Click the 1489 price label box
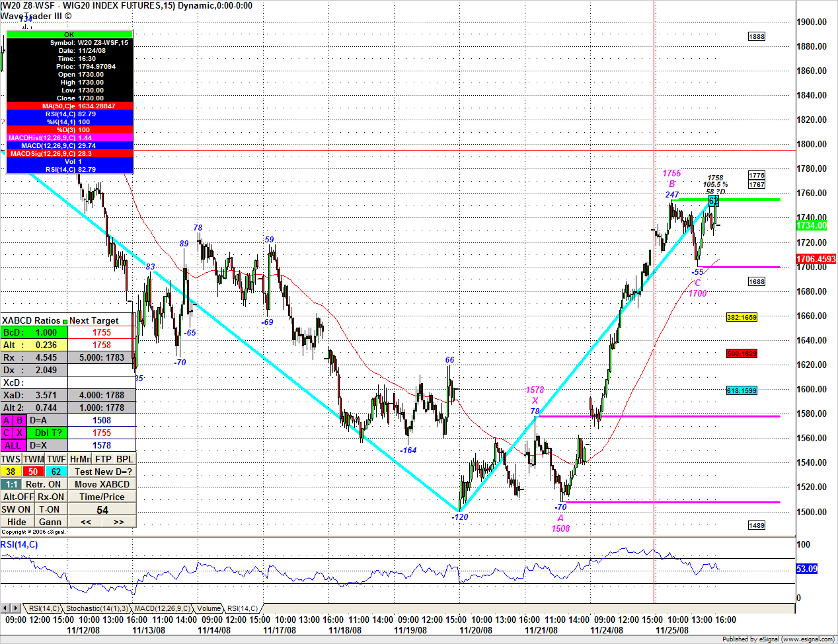Image resolution: width=838 pixels, height=644 pixels. pyautogui.click(x=757, y=525)
